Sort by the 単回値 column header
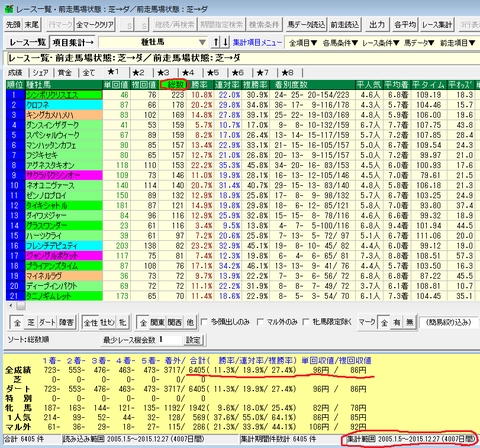 tap(116, 85)
